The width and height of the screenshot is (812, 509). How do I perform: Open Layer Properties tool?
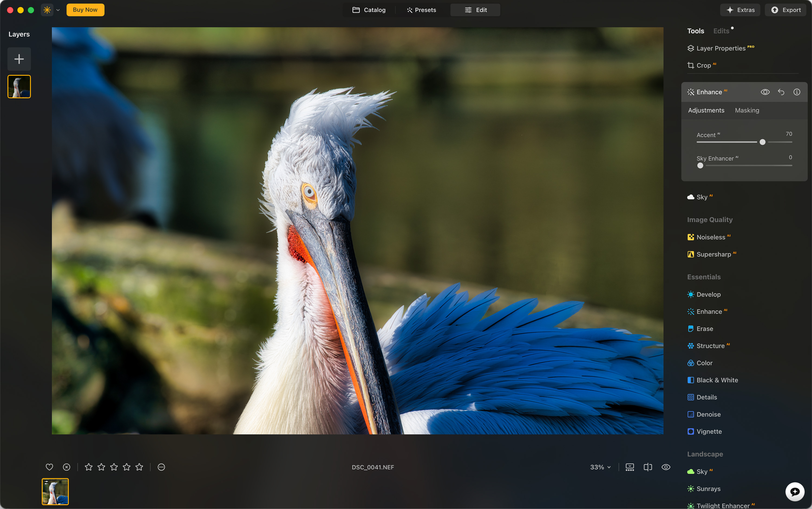pyautogui.click(x=721, y=48)
